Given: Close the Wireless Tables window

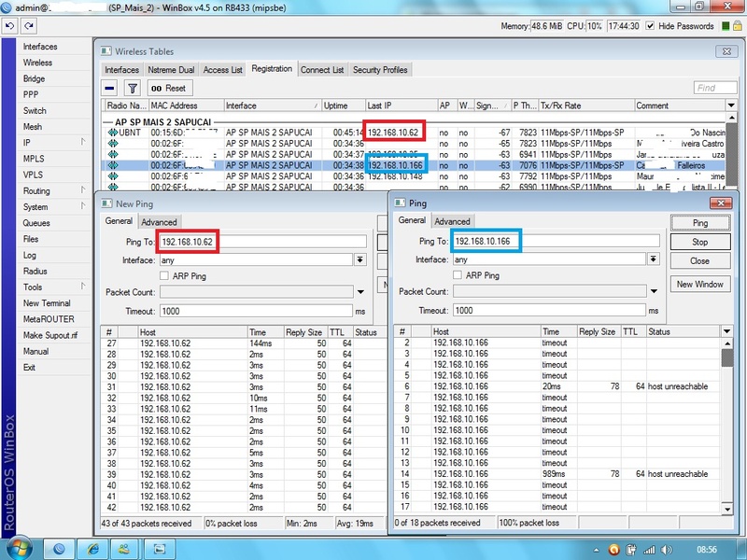Looking at the screenshot, I should pyautogui.click(x=726, y=51).
